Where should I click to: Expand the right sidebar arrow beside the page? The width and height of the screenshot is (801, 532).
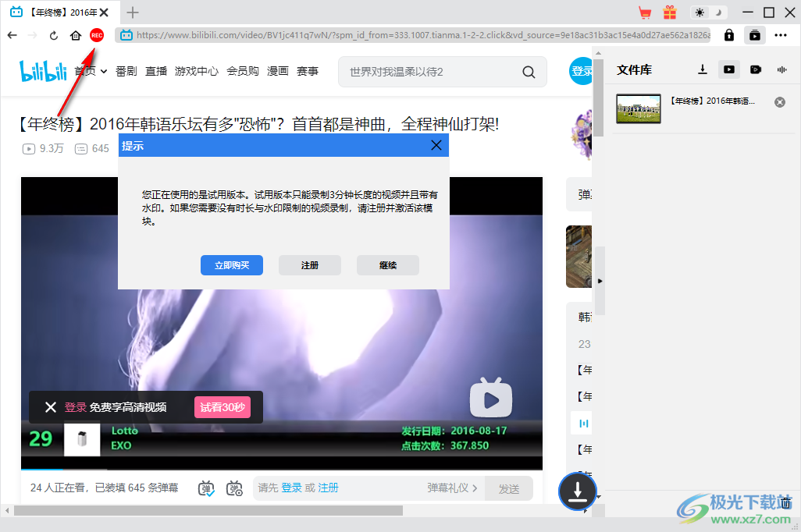tap(600, 281)
